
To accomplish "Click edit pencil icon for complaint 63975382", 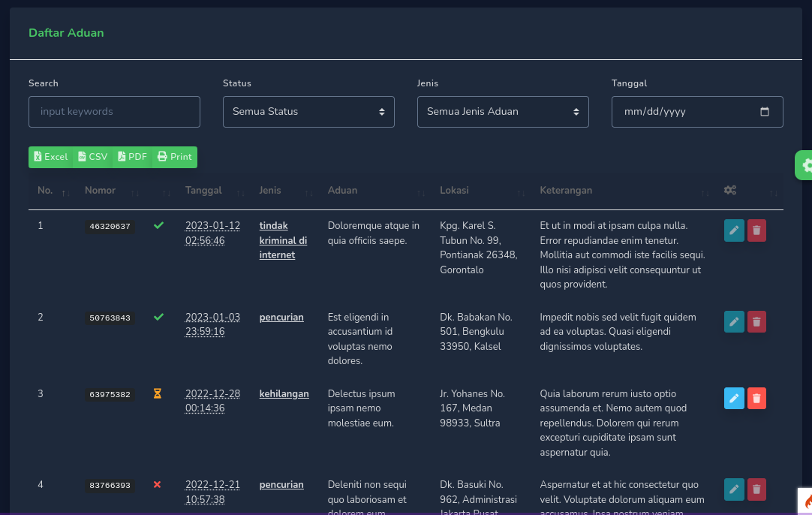I will (734, 399).
